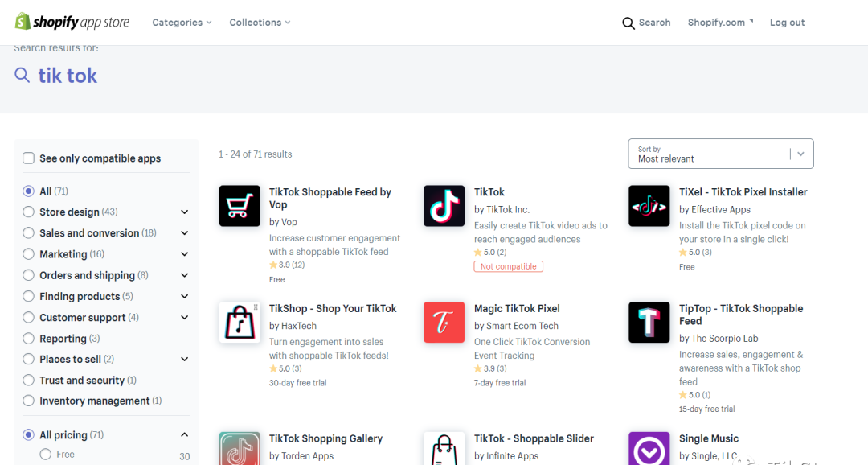
Task: Click the TikTok Shoppable Feed by Vop cart icon
Action: [x=240, y=206]
